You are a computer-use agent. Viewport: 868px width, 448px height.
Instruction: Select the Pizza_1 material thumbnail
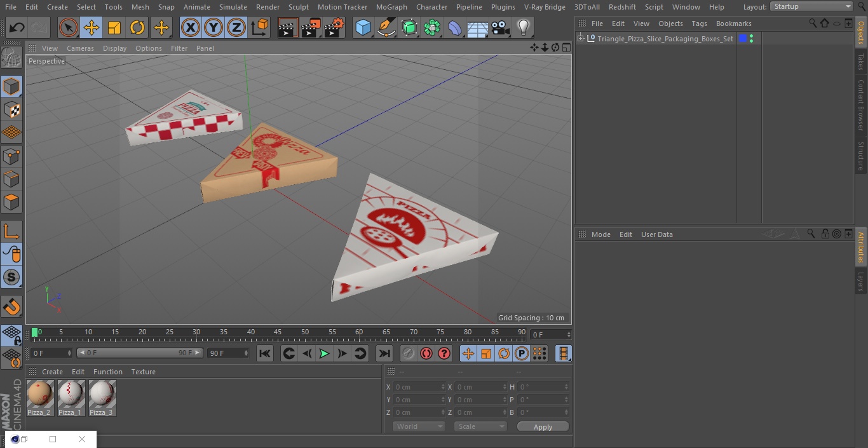point(71,398)
